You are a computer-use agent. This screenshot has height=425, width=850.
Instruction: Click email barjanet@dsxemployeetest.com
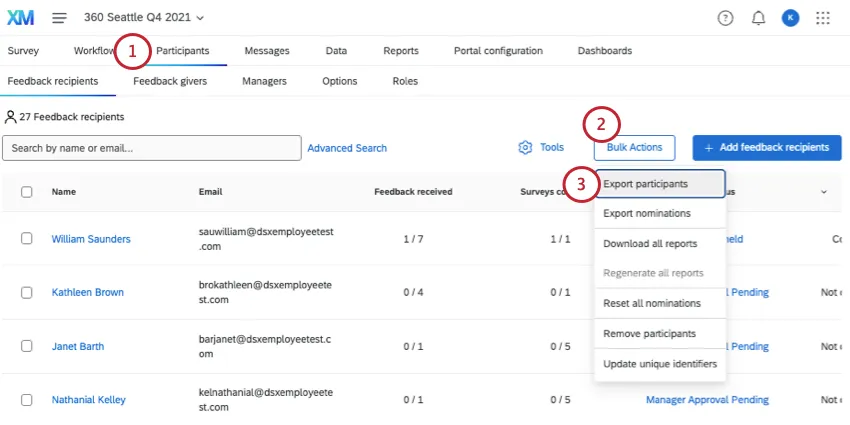pos(265,346)
